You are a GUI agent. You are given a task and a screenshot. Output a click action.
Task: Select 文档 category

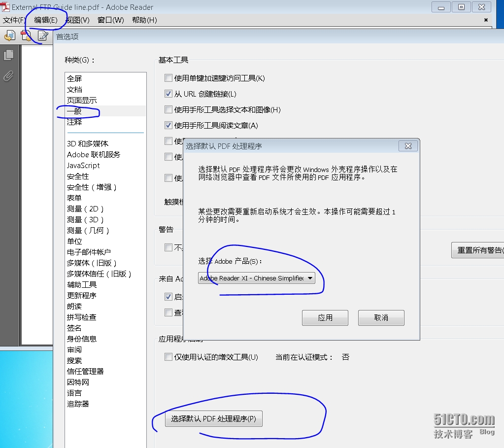[74, 90]
